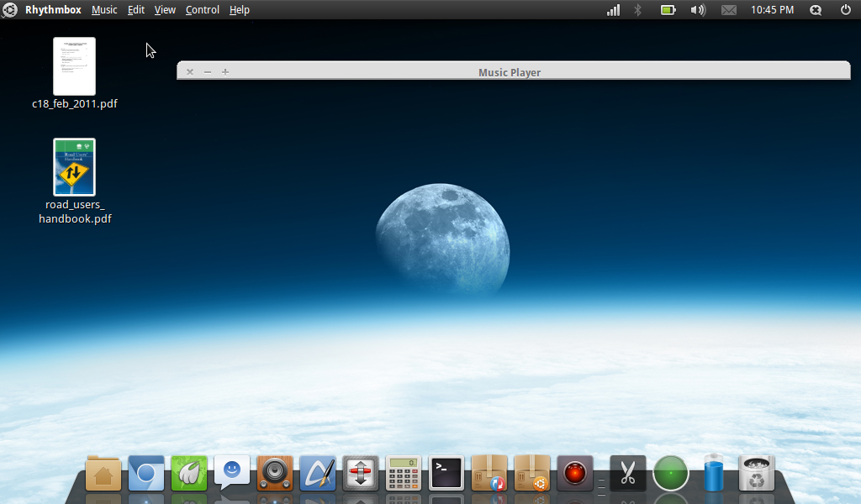The height and width of the screenshot is (504, 861).
Task: Open the smiley chat bubble dock icon
Action: (x=232, y=473)
